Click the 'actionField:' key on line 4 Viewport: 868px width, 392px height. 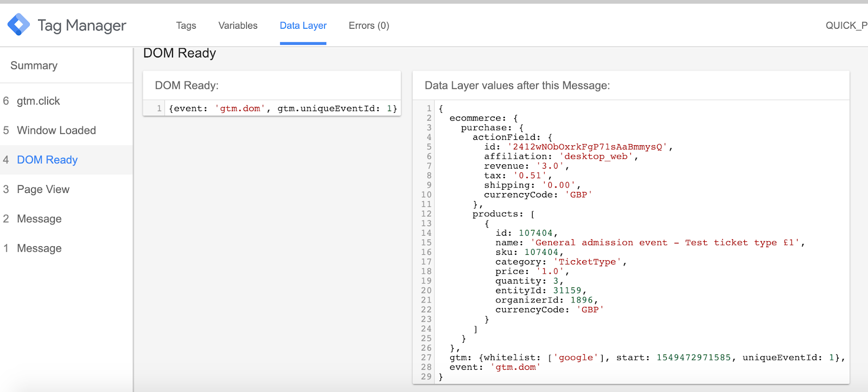point(507,138)
